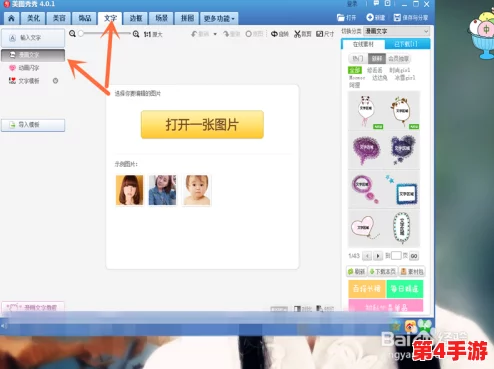Click the 下载本页 button
The height and width of the screenshot is (369, 494).
[x=383, y=272]
